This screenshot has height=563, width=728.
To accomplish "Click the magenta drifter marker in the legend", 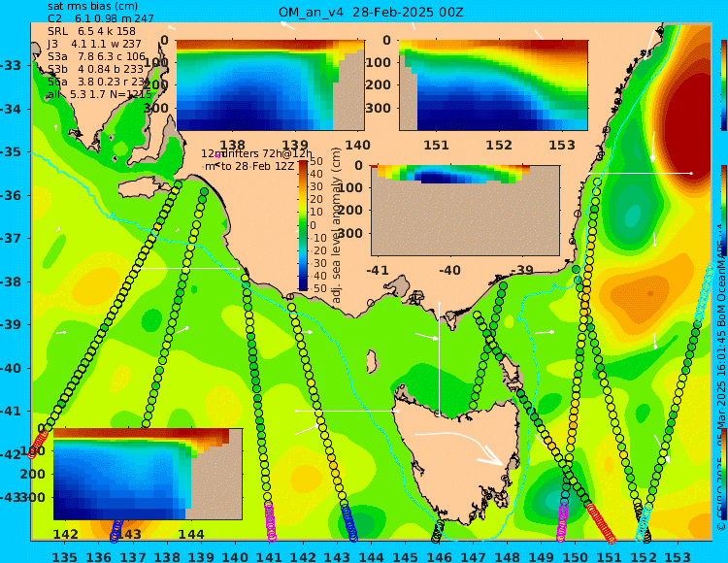I will click(217, 156).
